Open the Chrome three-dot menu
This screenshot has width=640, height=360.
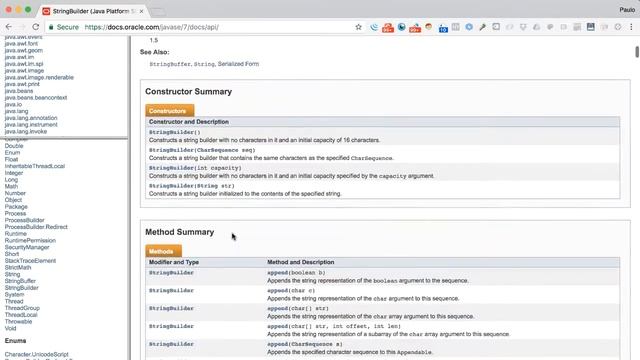pos(631,27)
